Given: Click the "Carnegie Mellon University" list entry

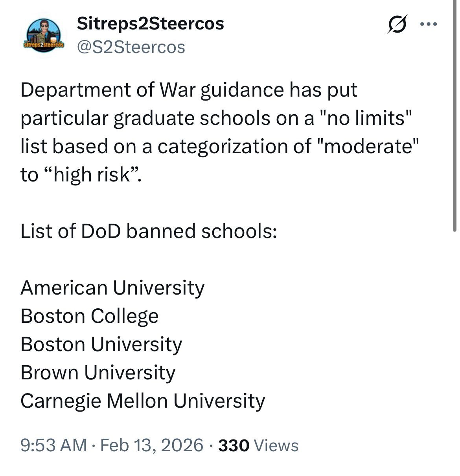Looking at the screenshot, I should point(143,401).
